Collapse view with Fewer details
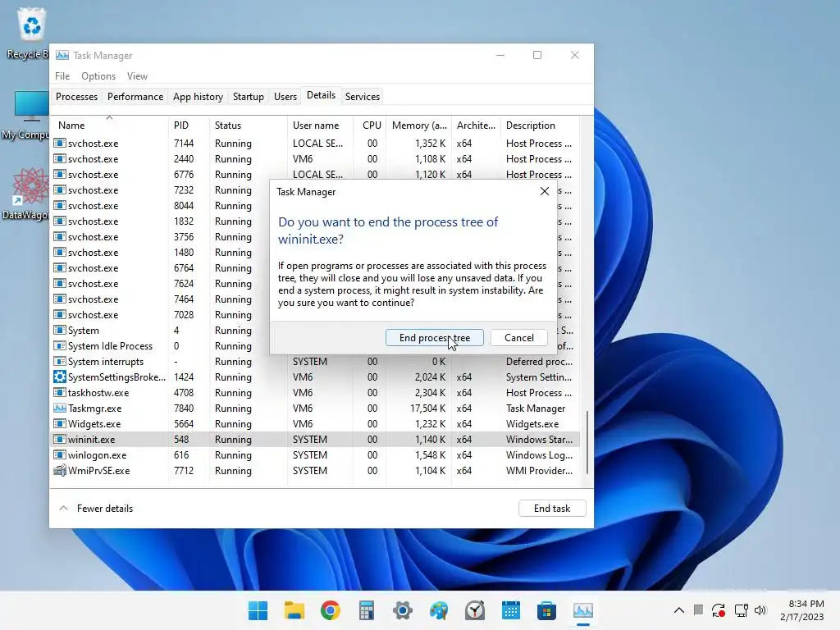The image size is (840, 630). [97, 509]
